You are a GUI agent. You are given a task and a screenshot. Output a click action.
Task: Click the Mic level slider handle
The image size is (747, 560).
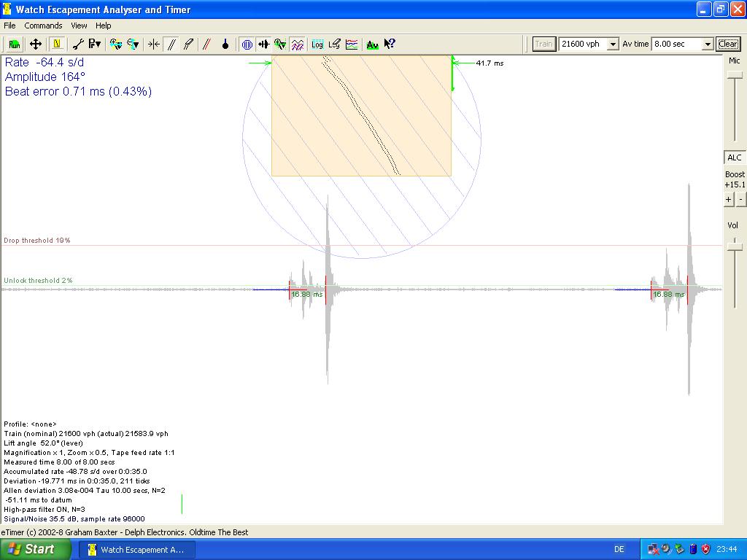[735, 75]
